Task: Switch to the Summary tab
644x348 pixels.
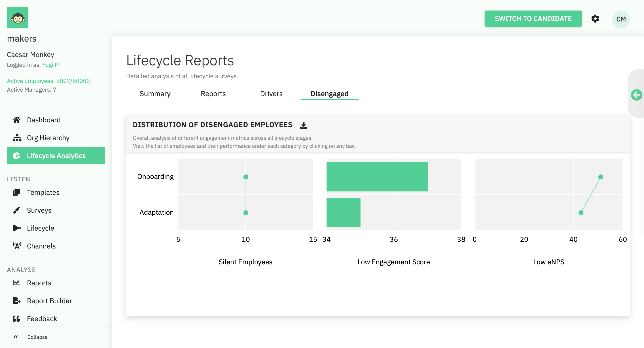Action: pos(155,94)
